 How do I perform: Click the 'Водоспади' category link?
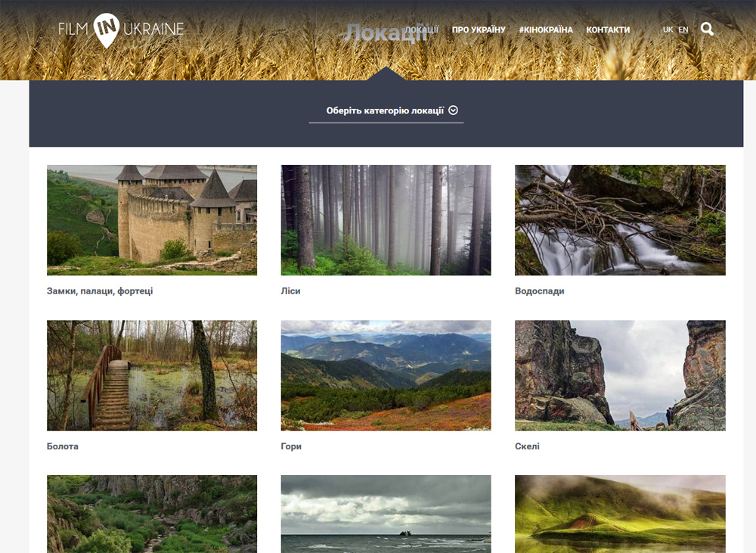[x=540, y=291]
